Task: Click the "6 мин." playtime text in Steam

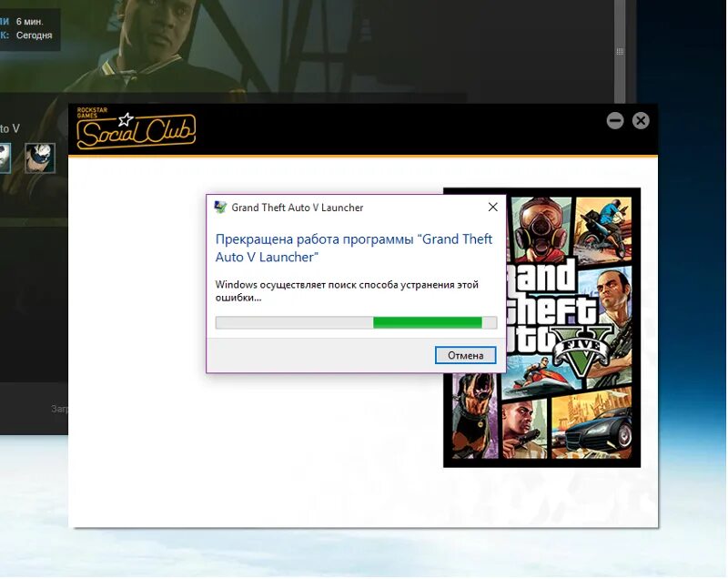Action: 30,21
